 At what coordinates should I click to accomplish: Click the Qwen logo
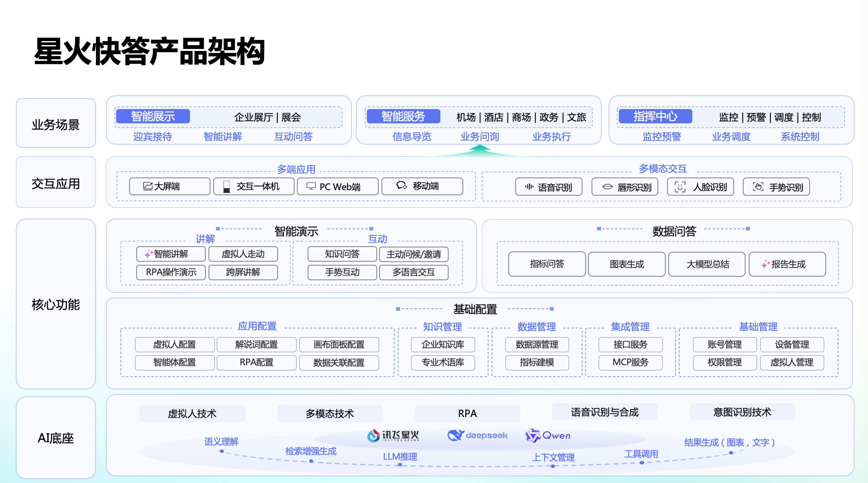click(533, 436)
